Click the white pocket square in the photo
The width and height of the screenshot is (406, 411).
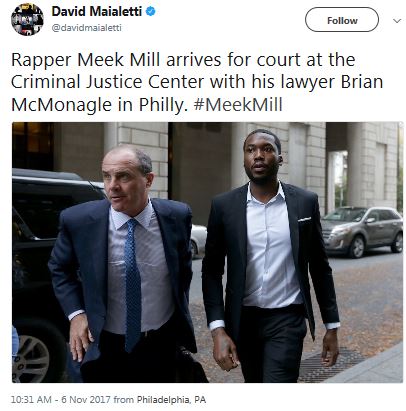pos(304,219)
